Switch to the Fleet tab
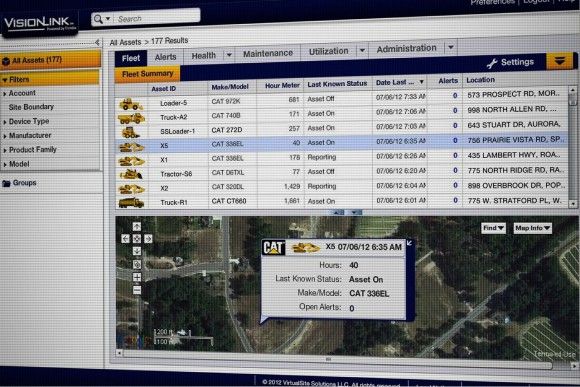 click(131, 58)
